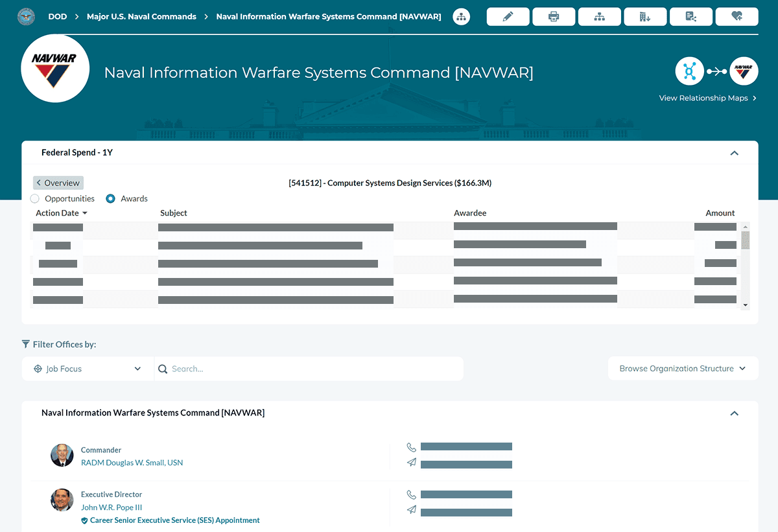The width and height of the screenshot is (778, 532).
Task: Click the Overview back button
Action: pos(58,183)
